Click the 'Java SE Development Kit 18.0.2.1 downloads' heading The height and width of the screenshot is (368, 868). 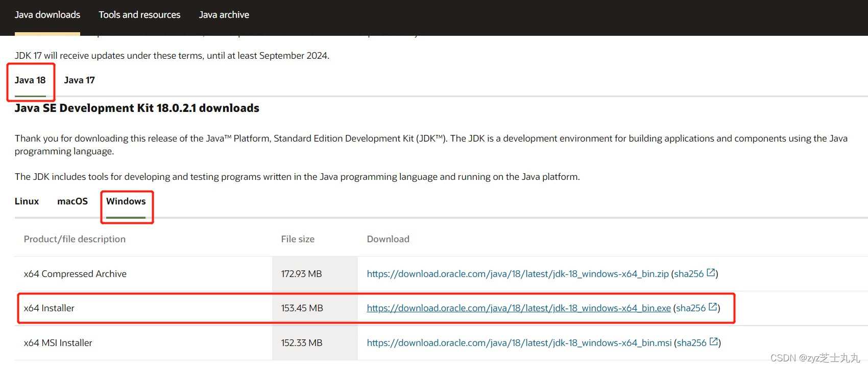click(x=137, y=108)
